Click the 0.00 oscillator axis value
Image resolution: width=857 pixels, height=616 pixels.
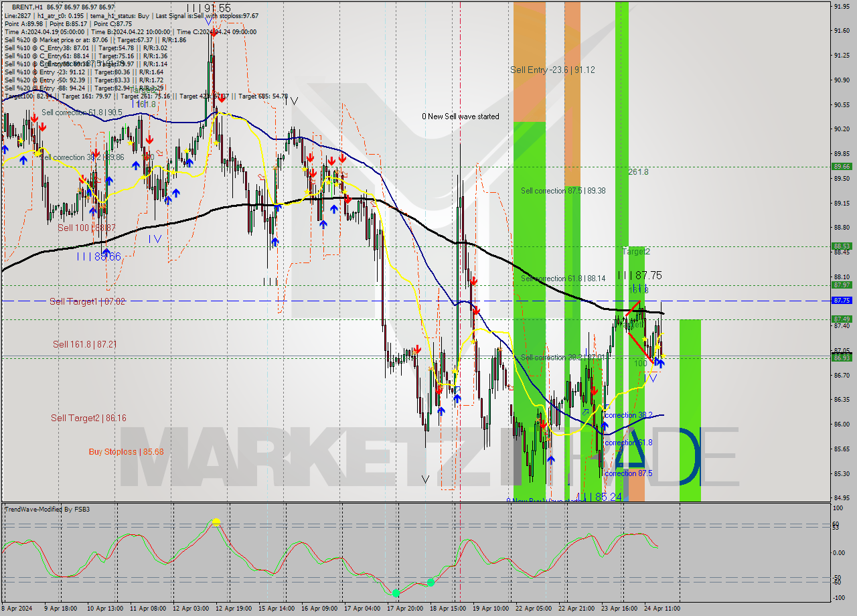pyautogui.click(x=839, y=553)
